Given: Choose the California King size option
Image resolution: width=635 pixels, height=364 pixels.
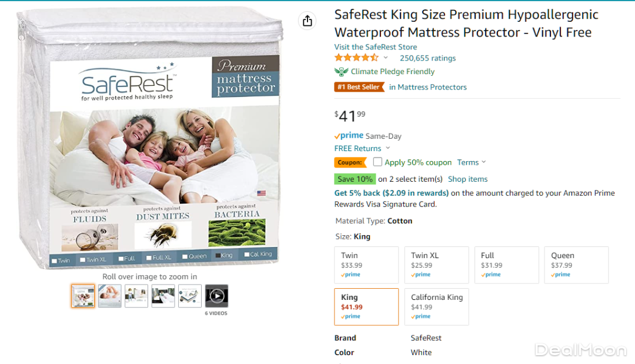Looking at the screenshot, I should pos(436,306).
